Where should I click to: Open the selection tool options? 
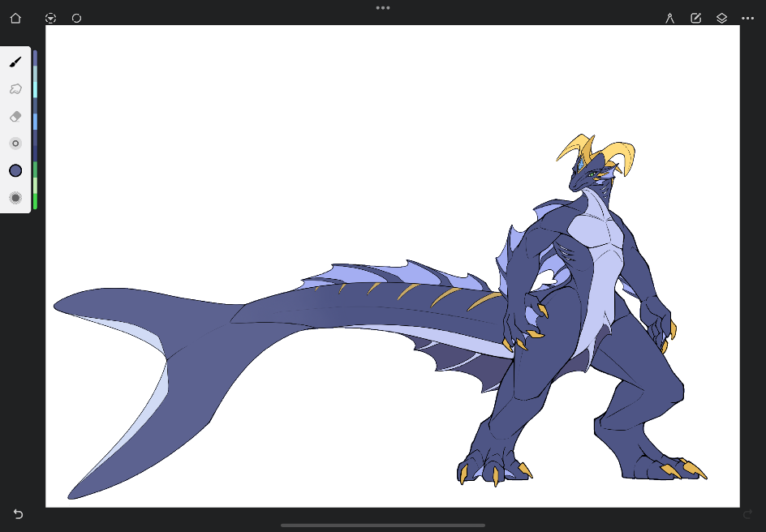pos(51,18)
